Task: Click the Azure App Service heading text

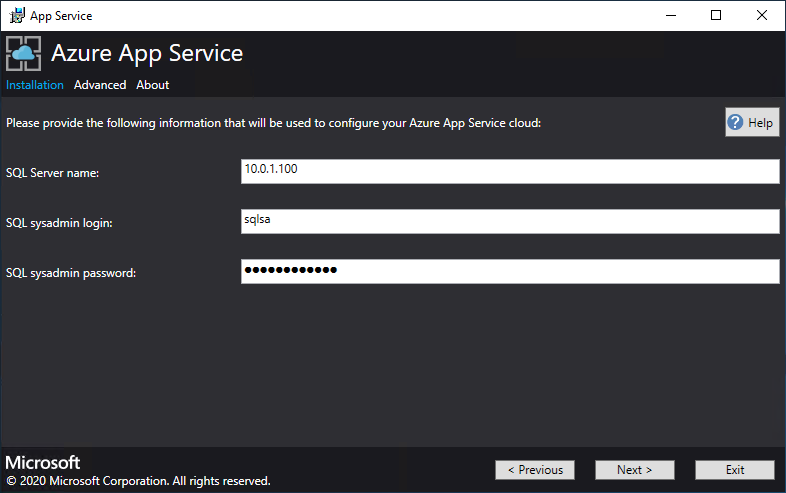Action: coord(147,53)
